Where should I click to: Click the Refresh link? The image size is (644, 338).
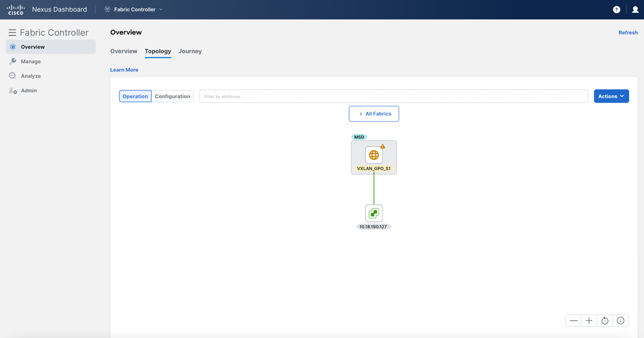[628, 32]
